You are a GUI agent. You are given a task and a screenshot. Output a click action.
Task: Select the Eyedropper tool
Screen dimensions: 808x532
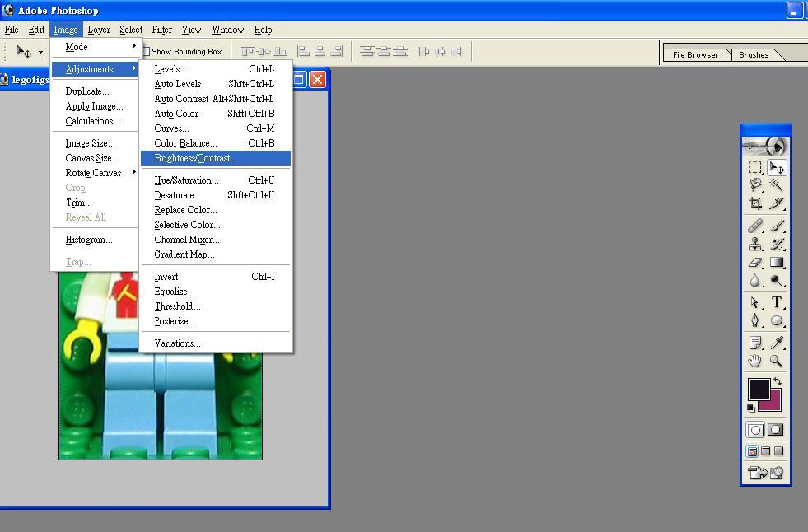click(777, 343)
